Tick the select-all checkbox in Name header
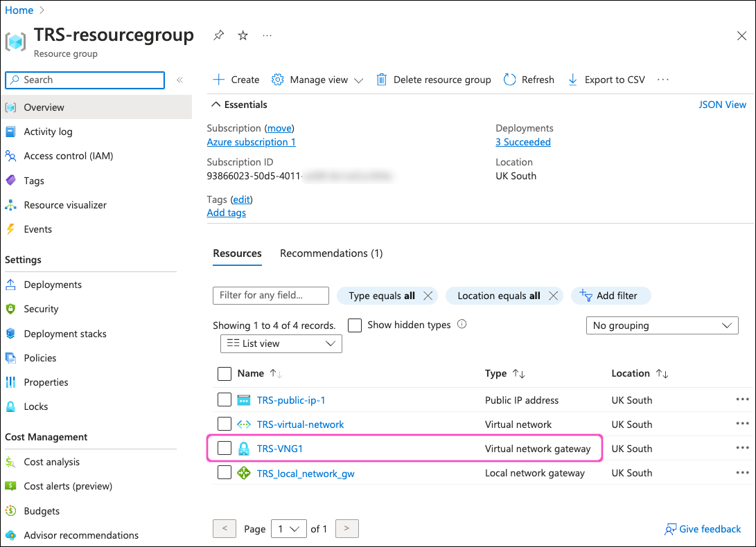 (225, 374)
